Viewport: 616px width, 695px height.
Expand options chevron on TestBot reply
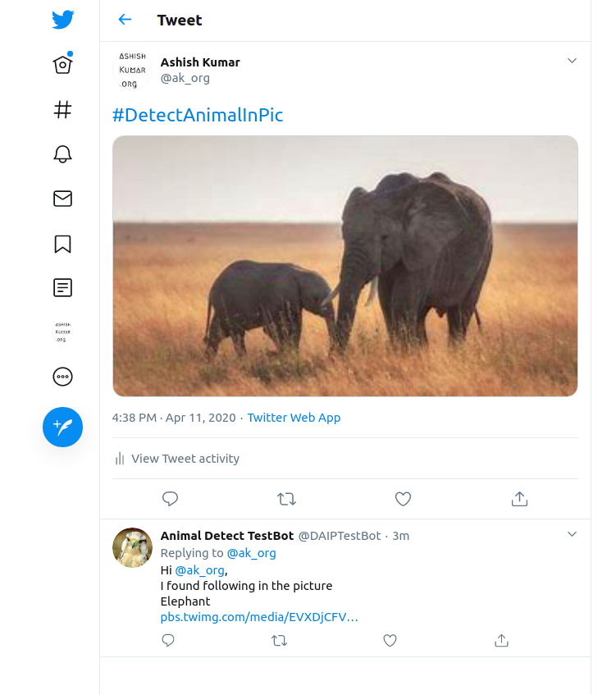573,534
